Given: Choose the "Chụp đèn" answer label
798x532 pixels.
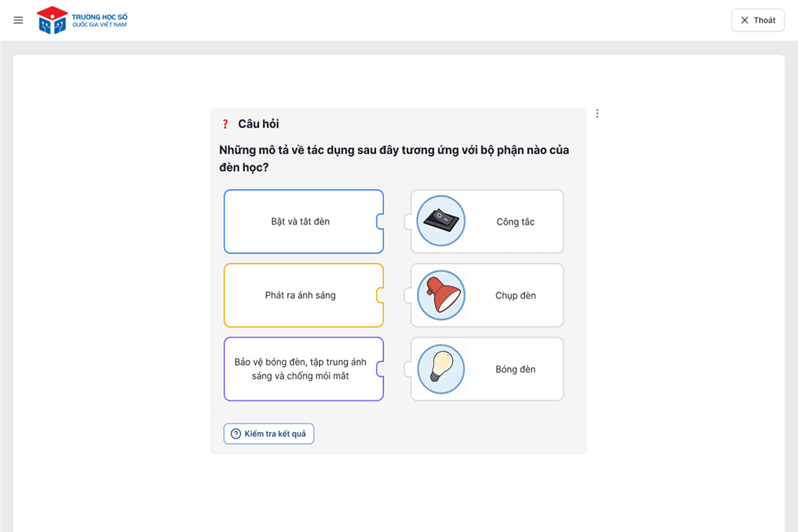Looking at the screenshot, I should [x=515, y=295].
